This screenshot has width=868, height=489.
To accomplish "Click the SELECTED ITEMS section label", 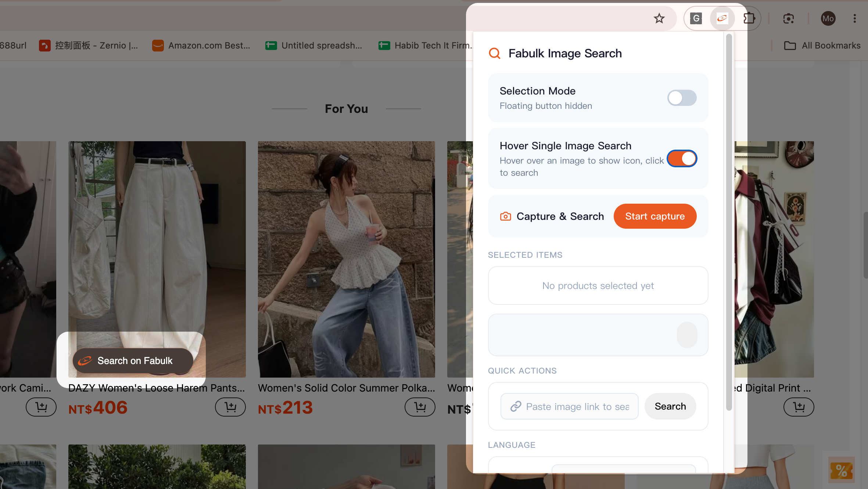I will tap(525, 255).
